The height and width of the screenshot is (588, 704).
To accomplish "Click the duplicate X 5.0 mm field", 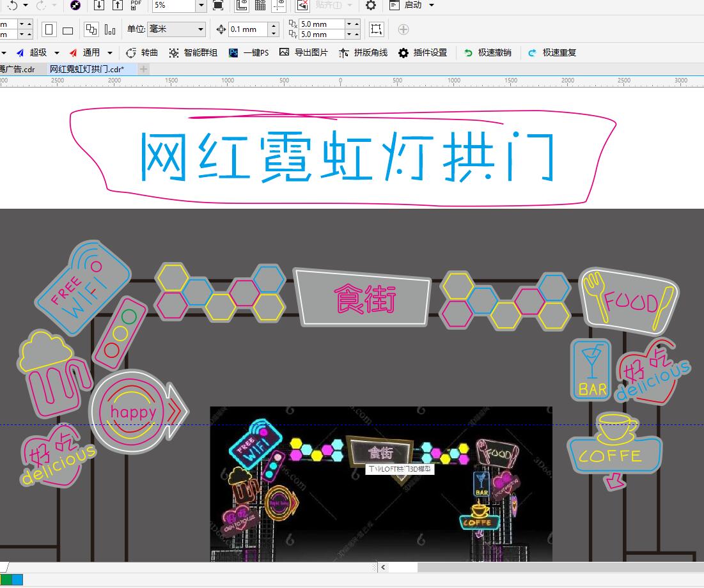I will [x=322, y=24].
